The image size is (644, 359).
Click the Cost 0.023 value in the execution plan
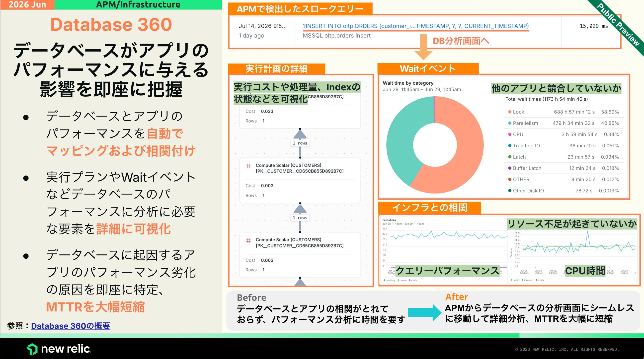[267, 111]
